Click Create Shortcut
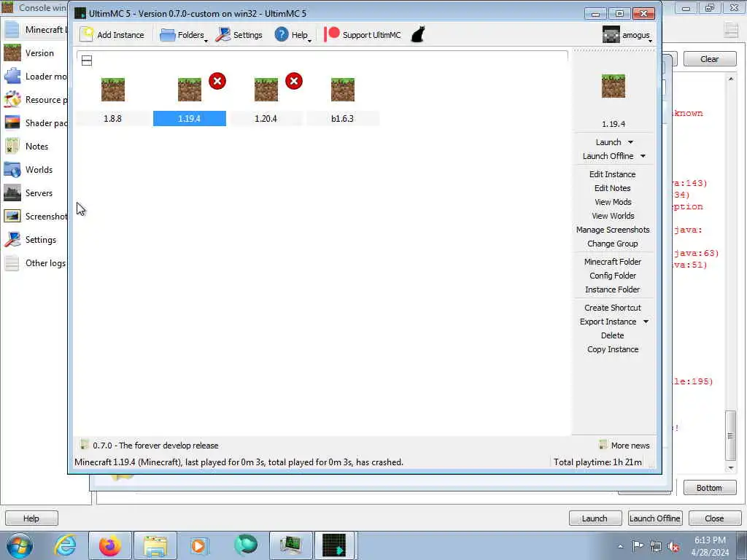The image size is (747, 560). click(x=613, y=308)
